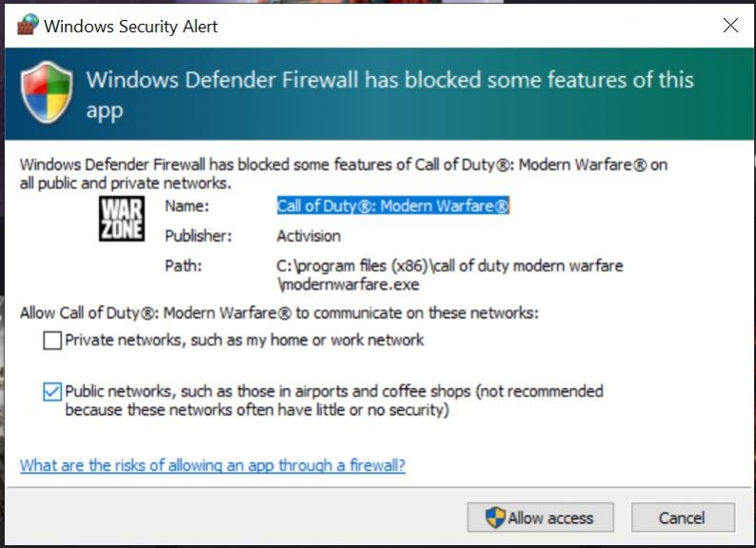
Task: Click the 'Publisher:' field label
Action: [x=198, y=236]
